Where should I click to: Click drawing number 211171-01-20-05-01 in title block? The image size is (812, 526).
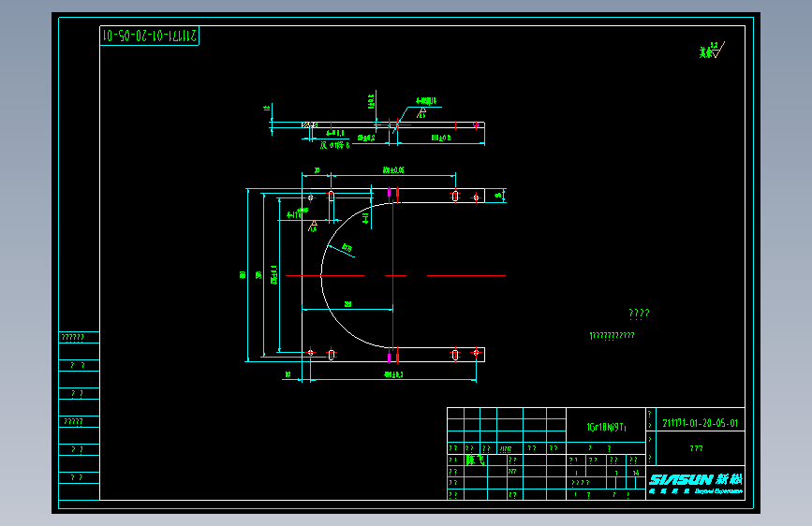coord(701,423)
